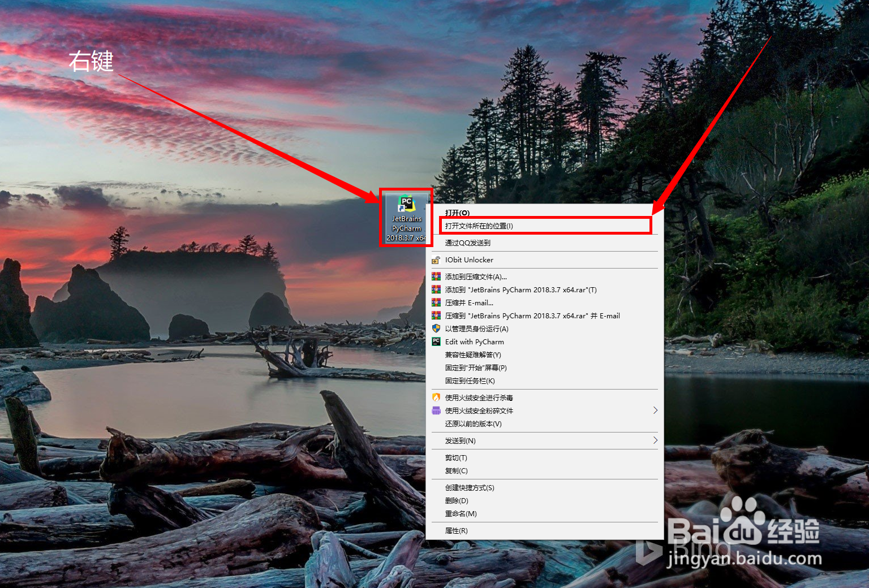Select 添加到 "JetBrains PyCharm 2018.3.7 x64.rar"(T)
869x588 pixels.
point(544,289)
